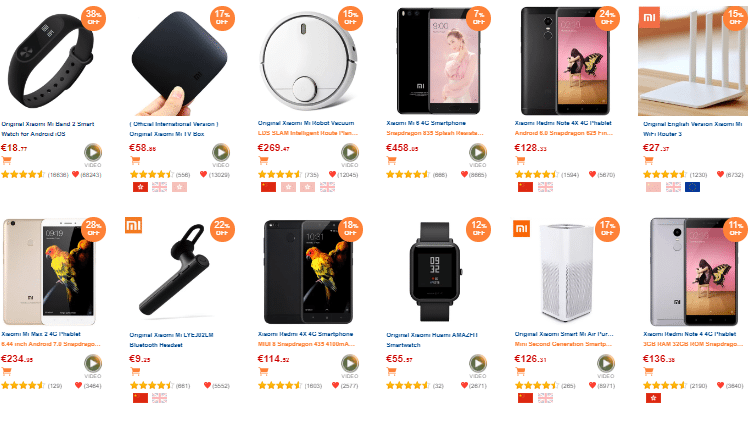Screen dimensions: 750x421
Task: Open Xiaomi Huami Amazfit Smartwatch link
Action: coord(432,340)
